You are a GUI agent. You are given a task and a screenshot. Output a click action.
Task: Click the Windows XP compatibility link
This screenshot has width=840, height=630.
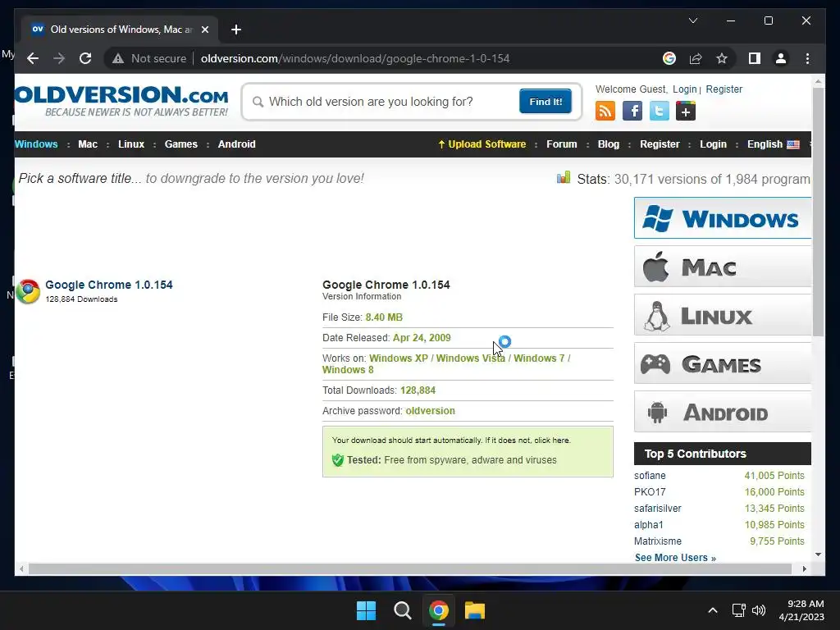point(399,358)
